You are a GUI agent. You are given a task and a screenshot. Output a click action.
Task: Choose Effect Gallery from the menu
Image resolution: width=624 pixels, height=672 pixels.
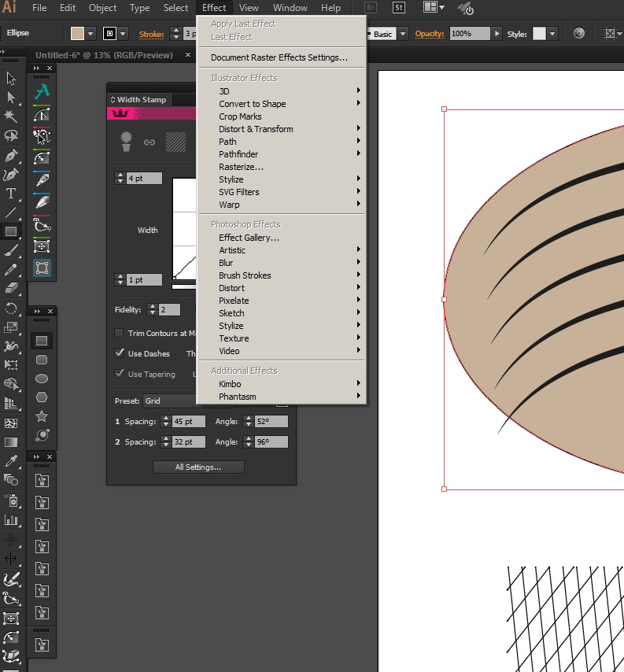[249, 238]
